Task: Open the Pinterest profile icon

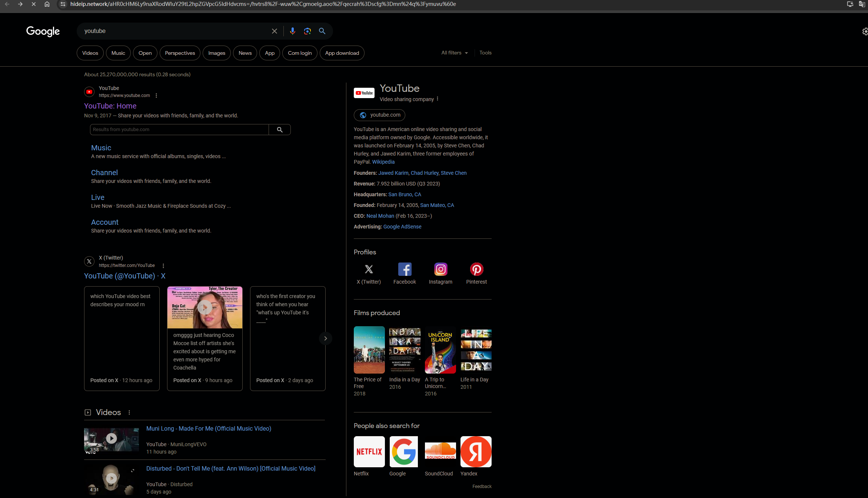Action: coord(476,269)
